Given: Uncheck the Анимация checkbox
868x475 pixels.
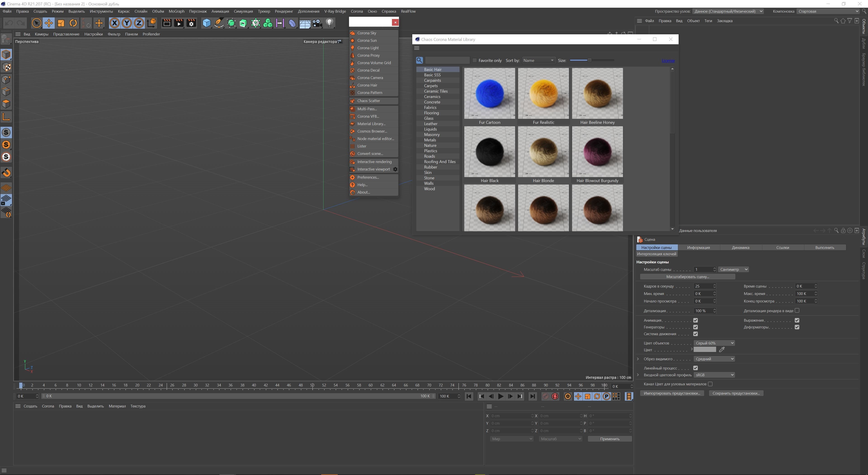Looking at the screenshot, I should click(696, 320).
